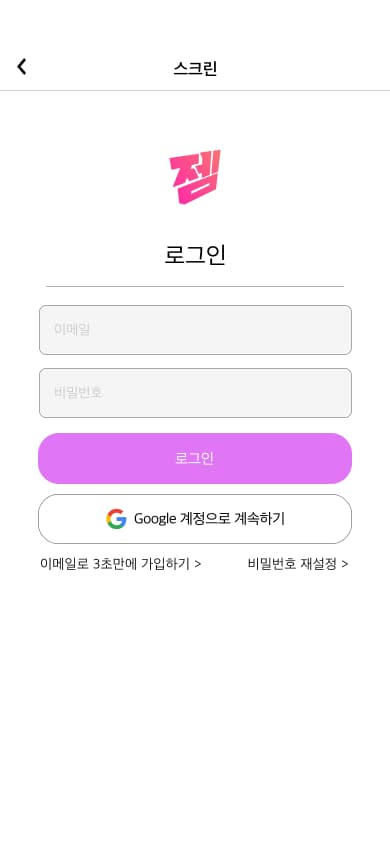The width and height of the screenshot is (390, 844).
Task: Click the 계속하기 text in the Google button
Action: click(260, 518)
